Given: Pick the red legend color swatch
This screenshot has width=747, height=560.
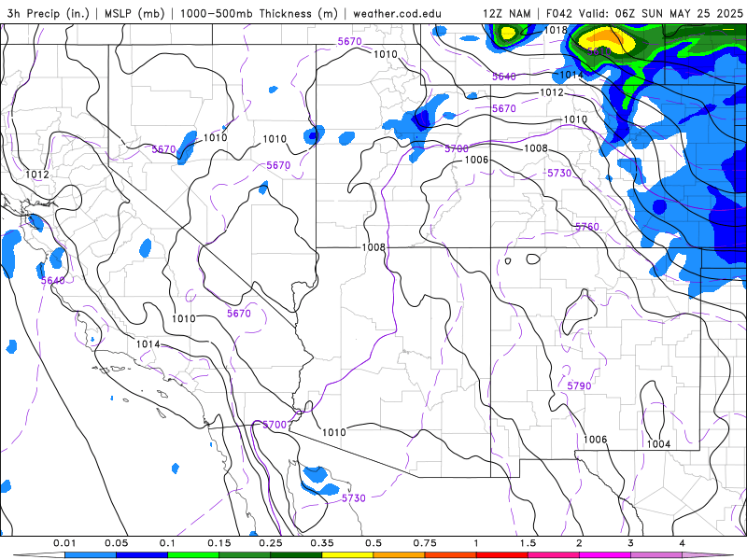Looking at the screenshot, I should tap(502, 555).
